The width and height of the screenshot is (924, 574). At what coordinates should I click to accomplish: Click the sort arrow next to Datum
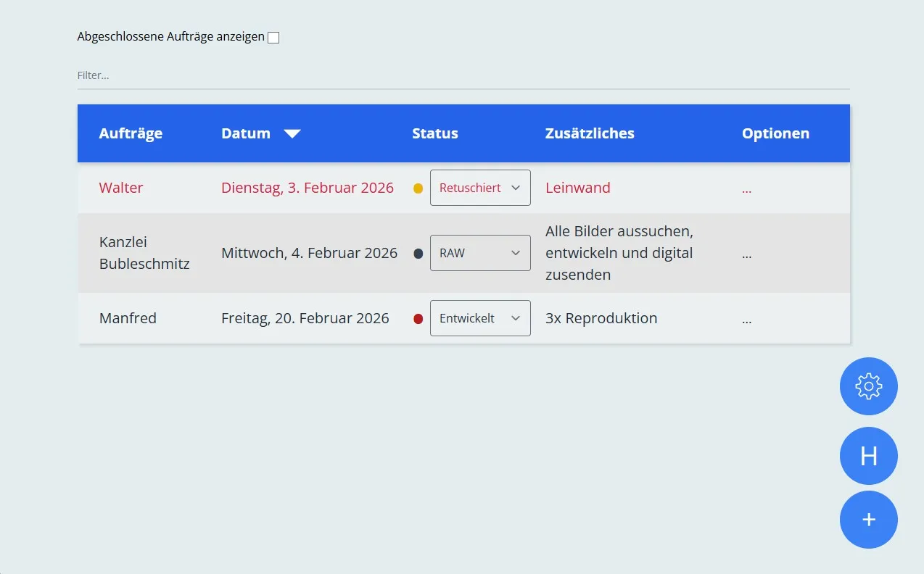(292, 133)
